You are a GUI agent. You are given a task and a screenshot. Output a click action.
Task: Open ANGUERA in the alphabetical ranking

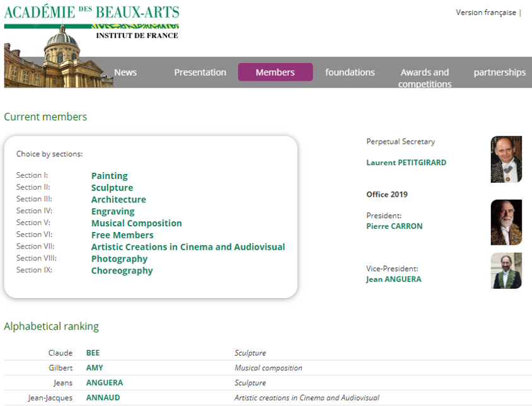pyautogui.click(x=105, y=383)
